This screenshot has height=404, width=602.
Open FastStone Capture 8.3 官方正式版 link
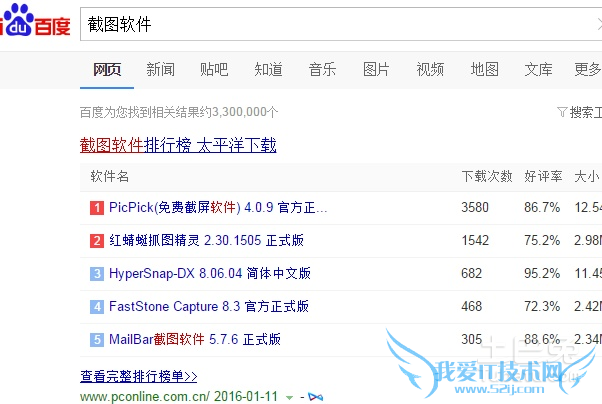tap(209, 306)
